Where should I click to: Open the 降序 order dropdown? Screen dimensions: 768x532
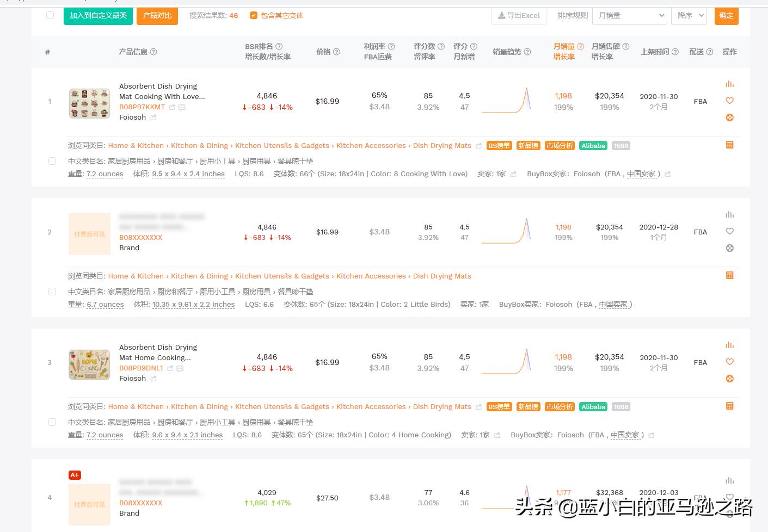click(689, 16)
